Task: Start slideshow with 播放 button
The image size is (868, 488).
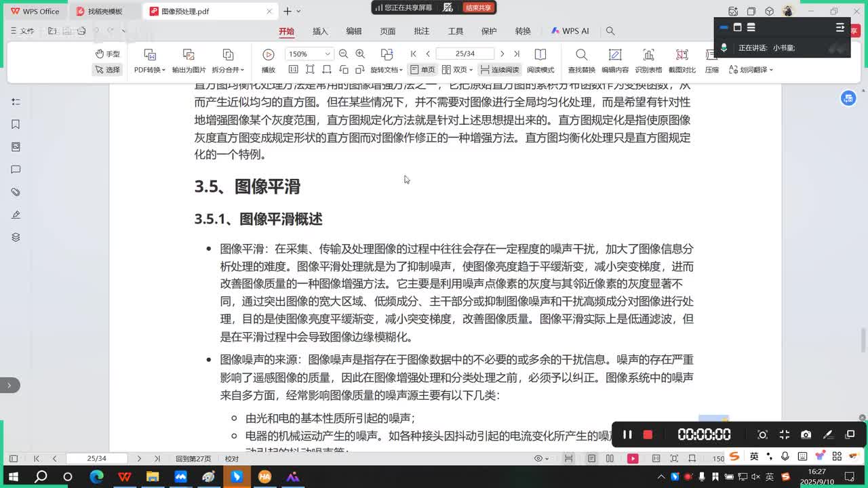Action: 269,62
